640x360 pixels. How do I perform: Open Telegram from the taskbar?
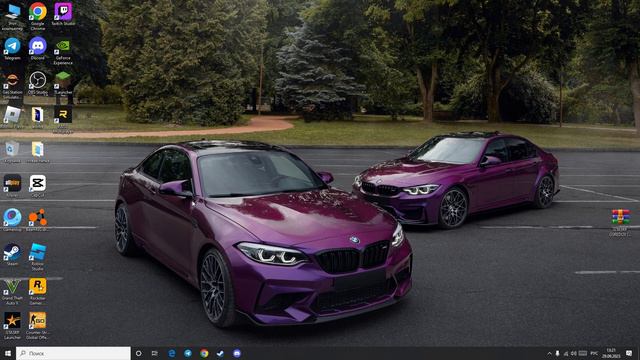[188, 353]
